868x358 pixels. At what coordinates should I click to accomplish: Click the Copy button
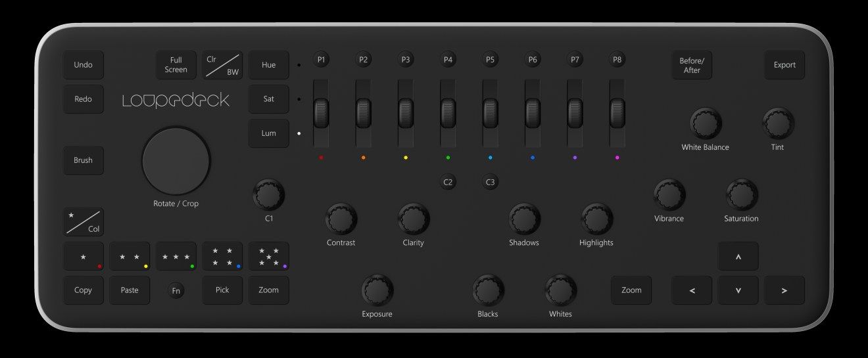(84, 290)
